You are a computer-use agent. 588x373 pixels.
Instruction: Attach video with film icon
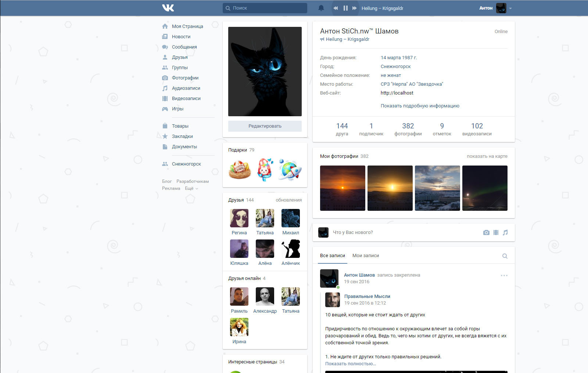[x=496, y=232]
